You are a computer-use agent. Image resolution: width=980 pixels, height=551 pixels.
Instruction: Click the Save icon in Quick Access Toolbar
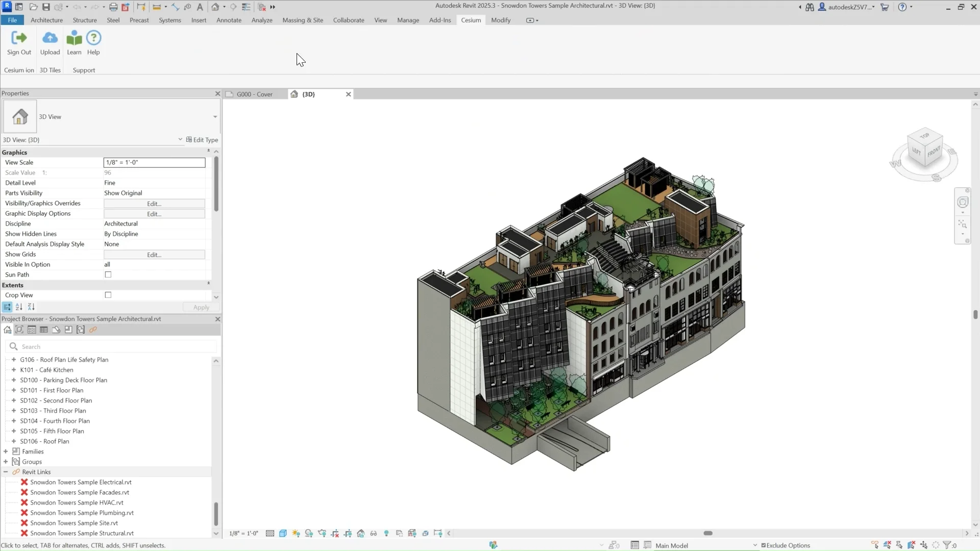tap(46, 7)
